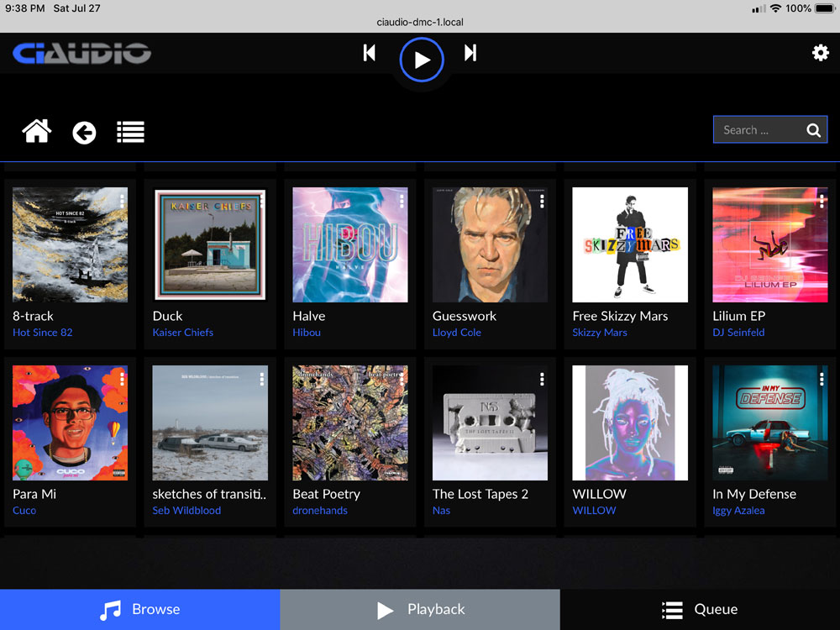Click the album title 'Free Skizzy Mars'

pos(621,316)
